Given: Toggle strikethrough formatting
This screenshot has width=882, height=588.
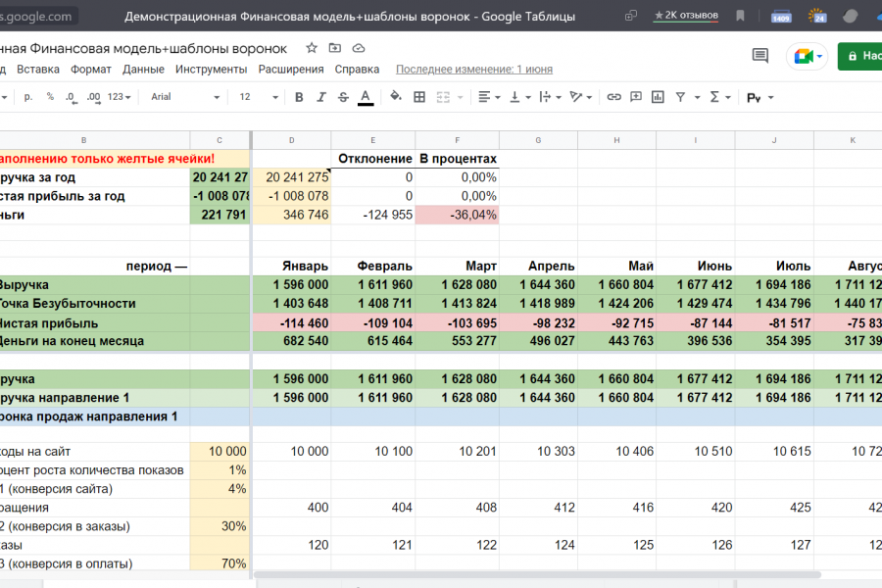Looking at the screenshot, I should (343, 97).
